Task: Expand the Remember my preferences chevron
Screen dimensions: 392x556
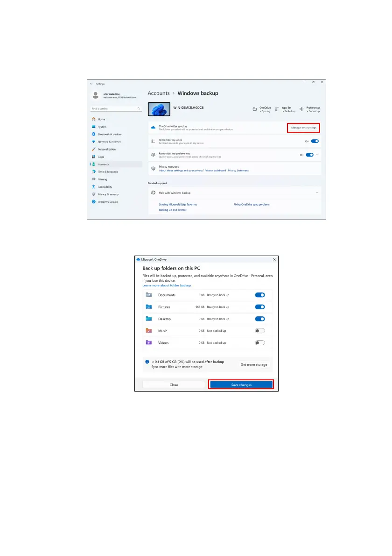Action: tap(318, 155)
